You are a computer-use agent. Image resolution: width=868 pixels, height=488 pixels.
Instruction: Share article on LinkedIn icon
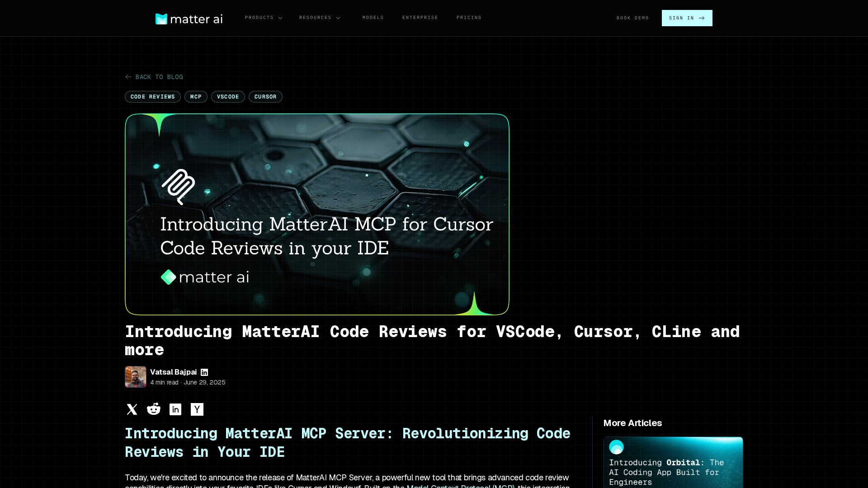175,409
